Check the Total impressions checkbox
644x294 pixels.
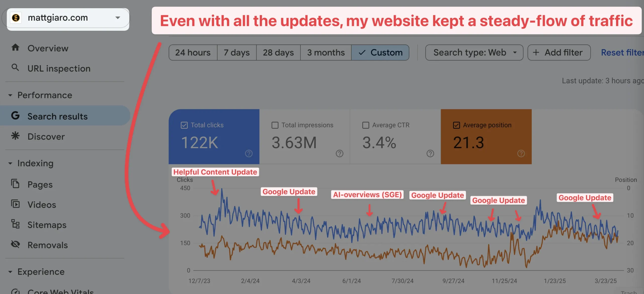(x=275, y=125)
